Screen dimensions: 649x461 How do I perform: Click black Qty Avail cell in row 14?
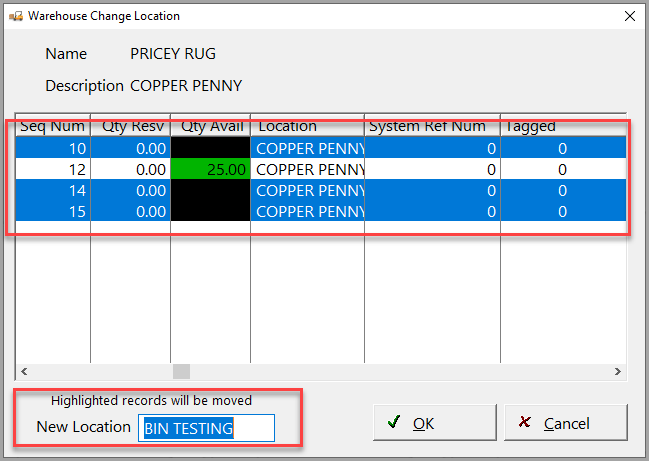[211, 190]
